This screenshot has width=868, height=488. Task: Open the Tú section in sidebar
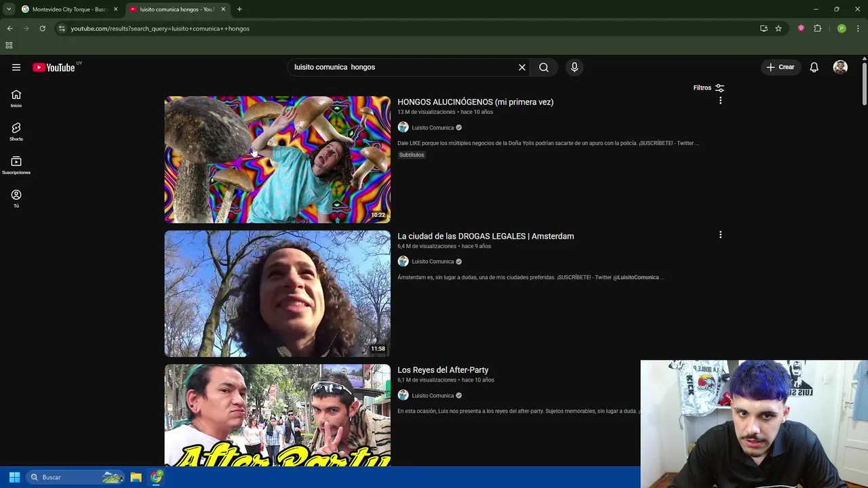(x=16, y=199)
